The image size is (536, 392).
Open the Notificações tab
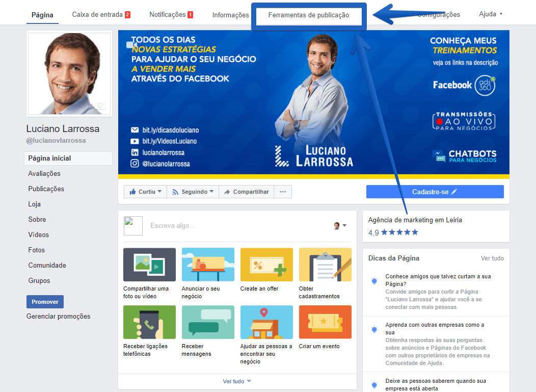(171, 15)
